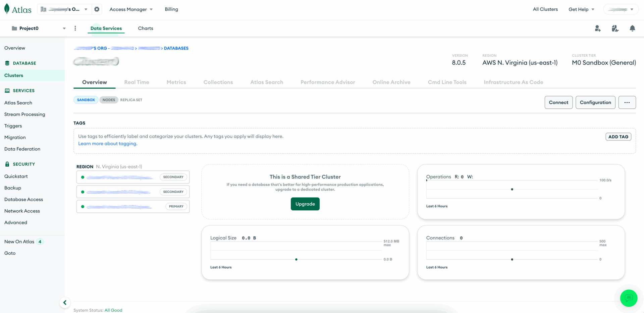Expand the Get Help menu
The height and width of the screenshot is (313, 644).
tap(581, 9)
